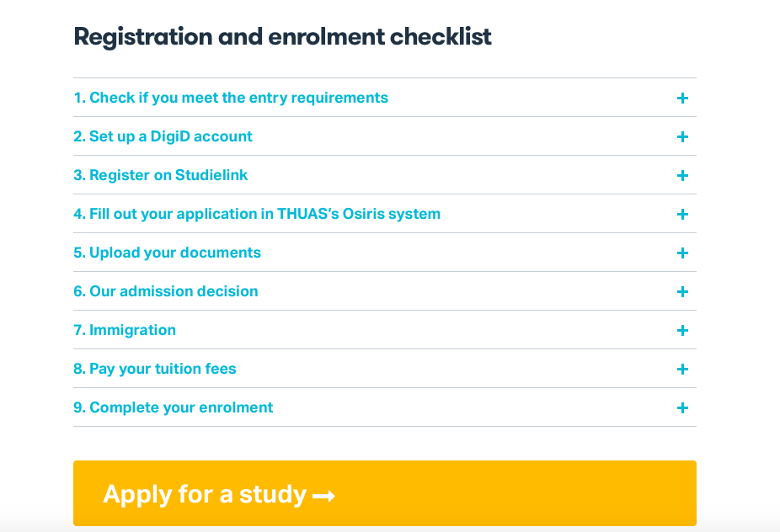Click the arrow on the Apply button
780x532 pixels.
tap(323, 496)
